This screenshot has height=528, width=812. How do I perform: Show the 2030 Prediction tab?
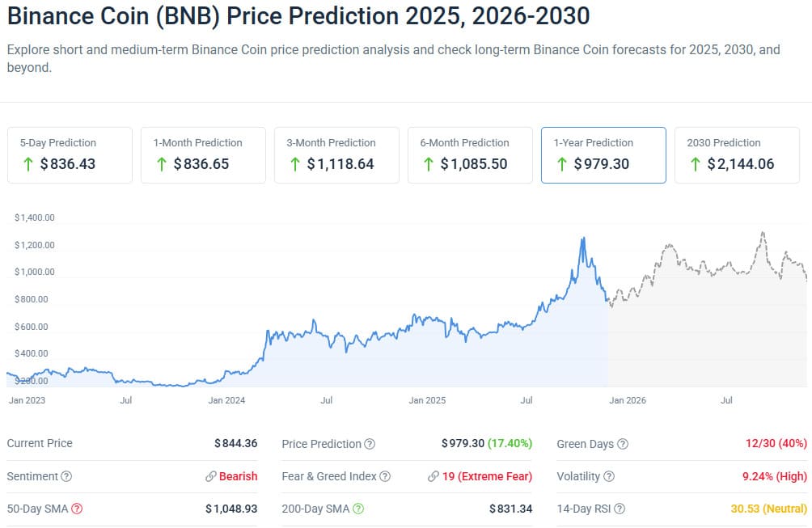737,154
